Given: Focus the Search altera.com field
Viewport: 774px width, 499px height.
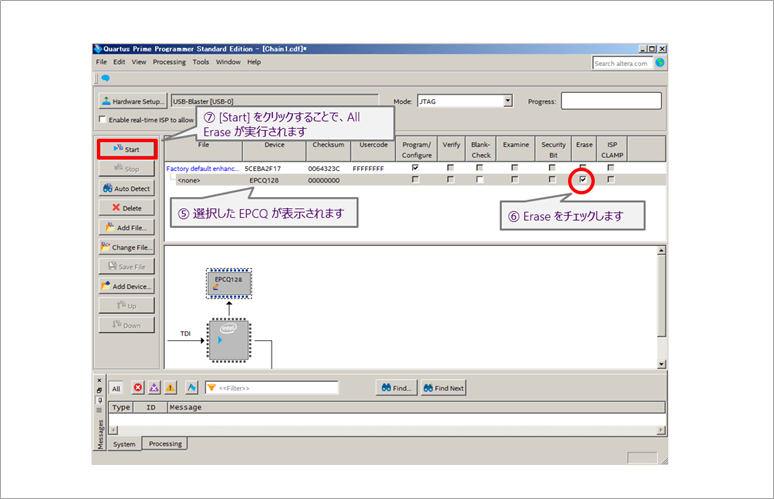Looking at the screenshot, I should (622, 63).
